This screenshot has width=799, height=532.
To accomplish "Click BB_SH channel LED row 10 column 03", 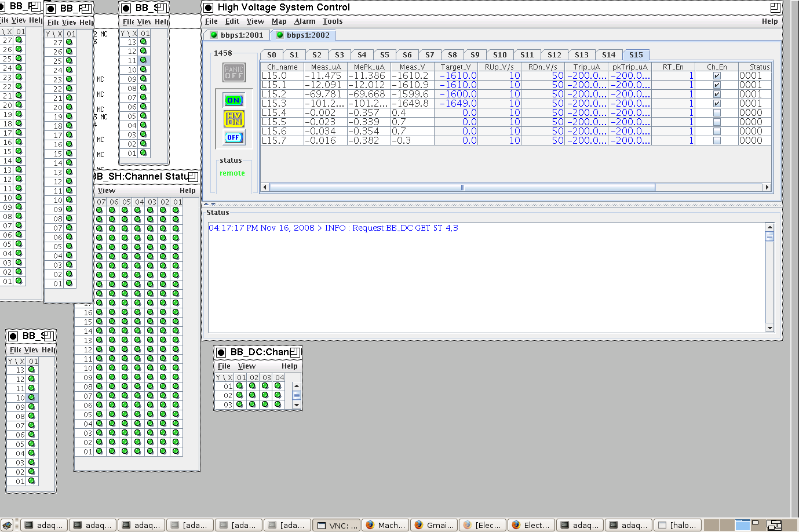I will click(x=151, y=368).
